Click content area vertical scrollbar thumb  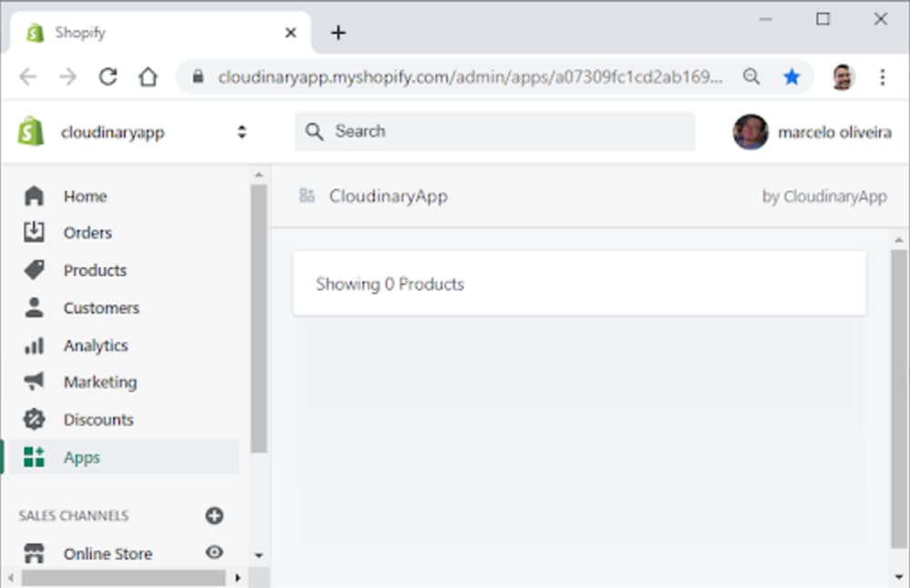[899, 399]
